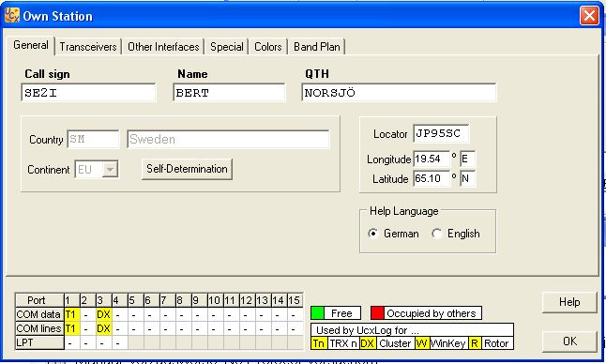Viewport: 606px width, 364px height.
Task: Click the Call sign field containing SE2I
Action: (x=88, y=93)
